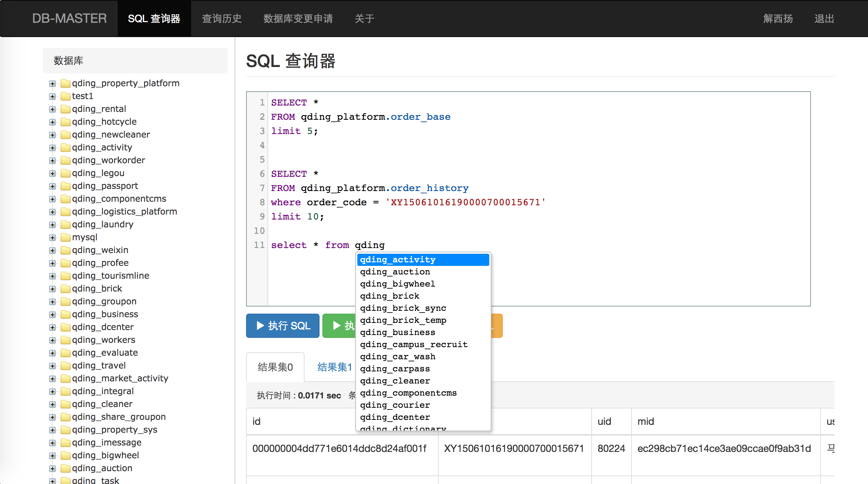Click folder icon of qding_newcleaner

[65, 135]
